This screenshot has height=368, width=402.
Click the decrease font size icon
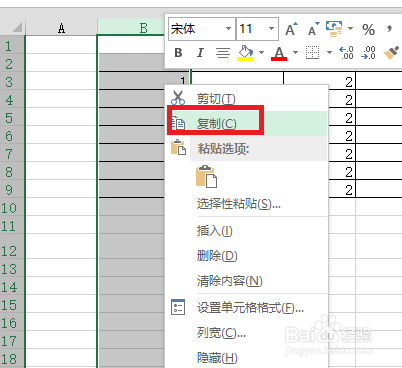pyautogui.click(x=314, y=29)
